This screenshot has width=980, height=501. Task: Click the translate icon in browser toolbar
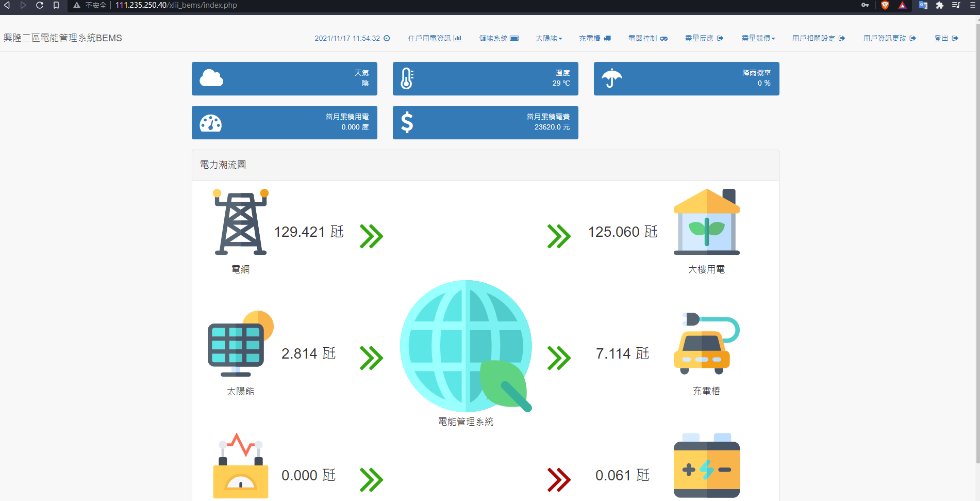(923, 5)
